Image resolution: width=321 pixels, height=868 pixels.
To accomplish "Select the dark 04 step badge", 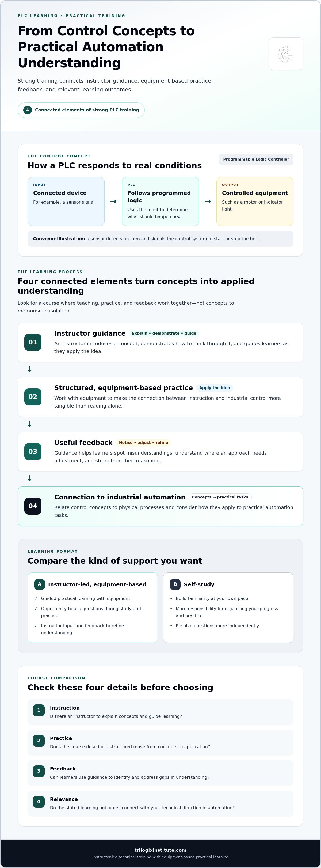I will coord(33,506).
